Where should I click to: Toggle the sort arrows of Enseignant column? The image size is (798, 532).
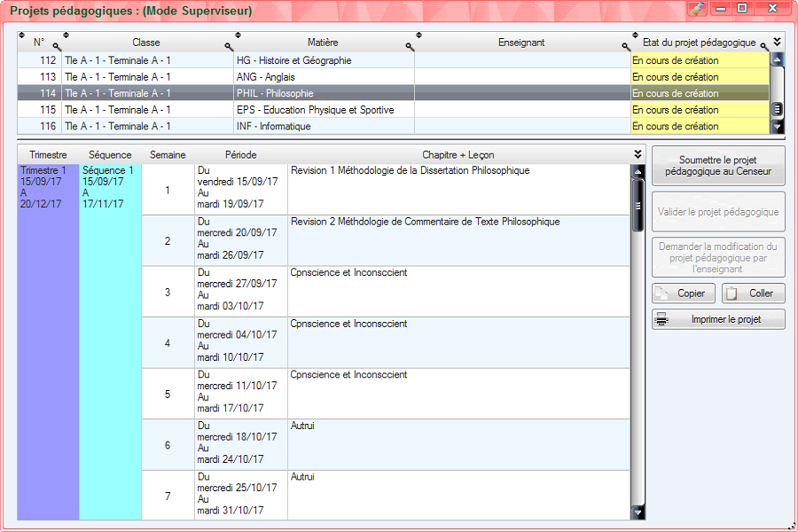click(419, 35)
